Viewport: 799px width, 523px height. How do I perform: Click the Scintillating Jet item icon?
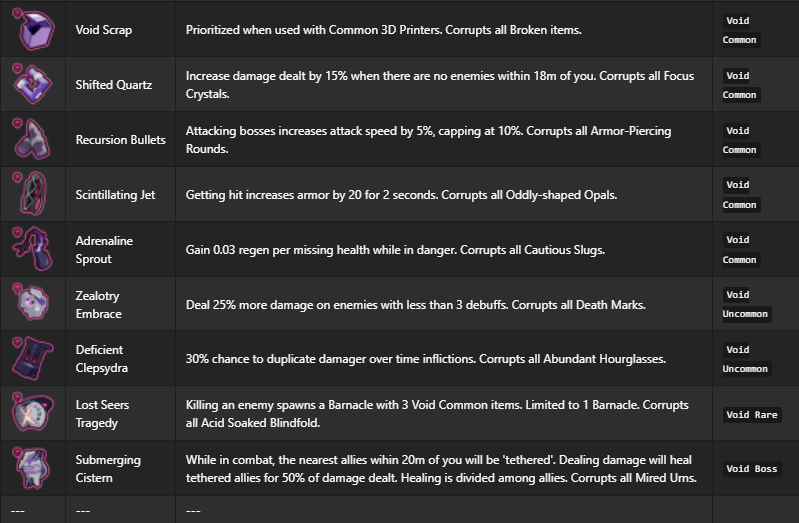point(32,195)
